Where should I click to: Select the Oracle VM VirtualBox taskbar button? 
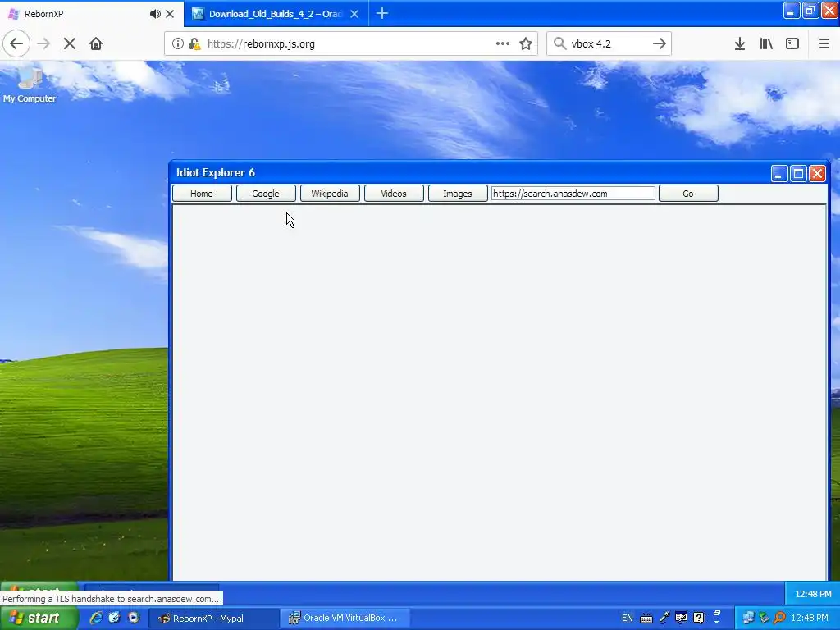pyautogui.click(x=345, y=619)
